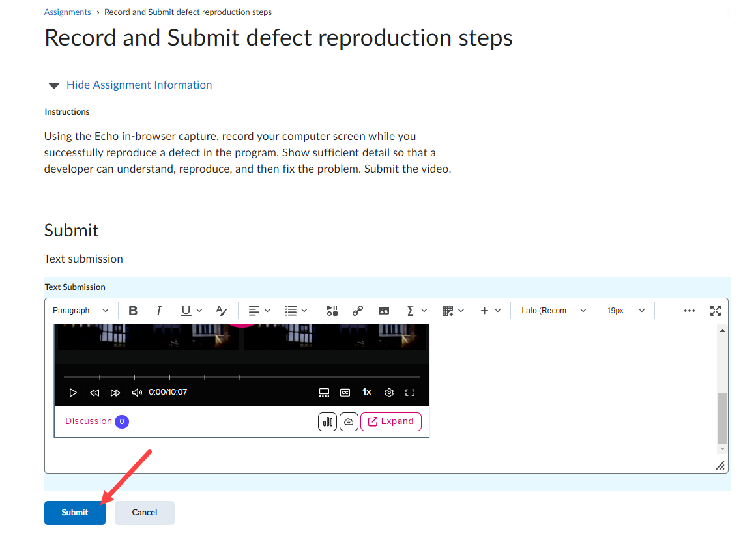This screenshot has width=756, height=540.
Task: Click the text alignment icon
Action: click(254, 311)
